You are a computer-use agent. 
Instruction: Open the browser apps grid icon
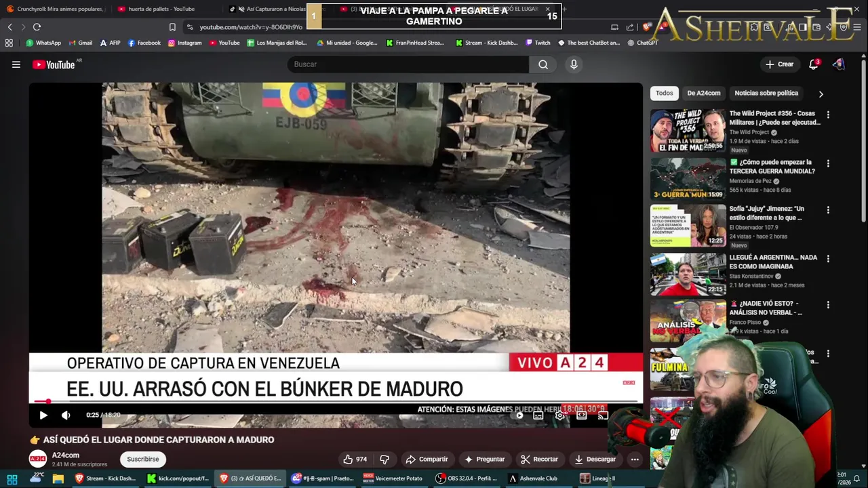pyautogui.click(x=9, y=43)
